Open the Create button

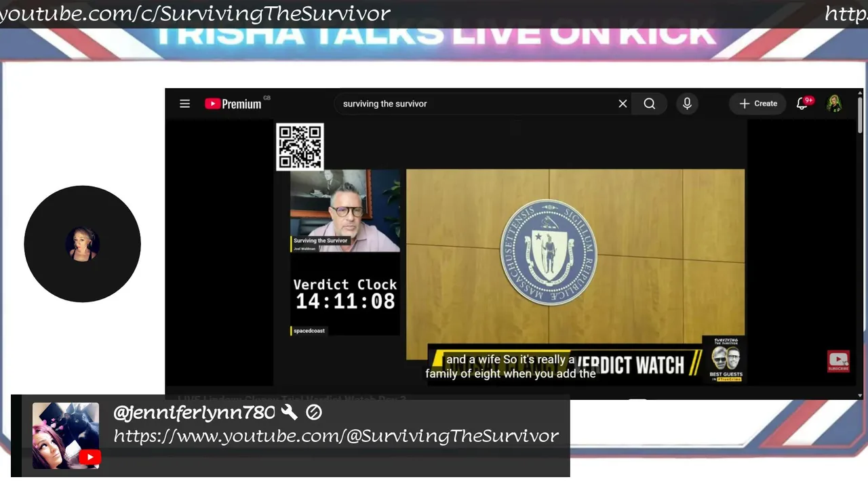[x=758, y=104]
